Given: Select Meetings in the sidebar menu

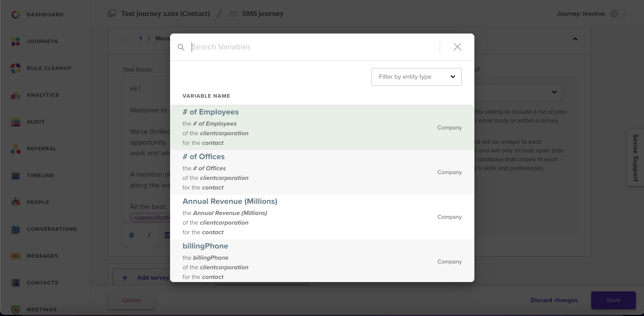Looking at the screenshot, I should [x=42, y=309].
